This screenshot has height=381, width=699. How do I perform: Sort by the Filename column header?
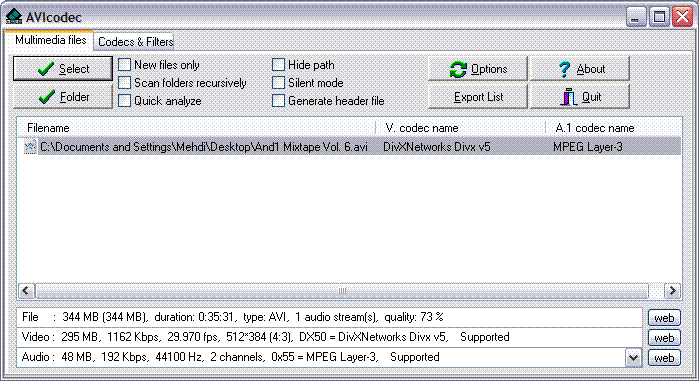point(197,128)
